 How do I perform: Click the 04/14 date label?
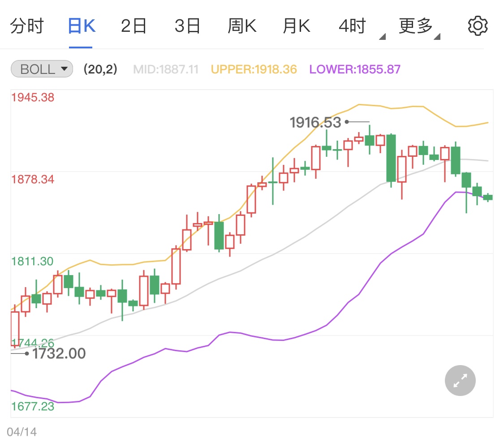pyautogui.click(x=22, y=431)
